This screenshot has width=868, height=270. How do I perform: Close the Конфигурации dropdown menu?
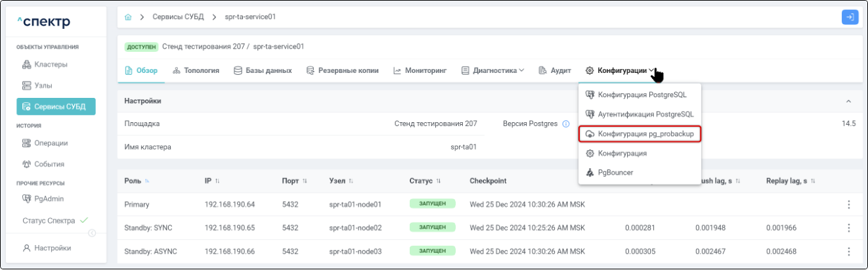click(620, 70)
